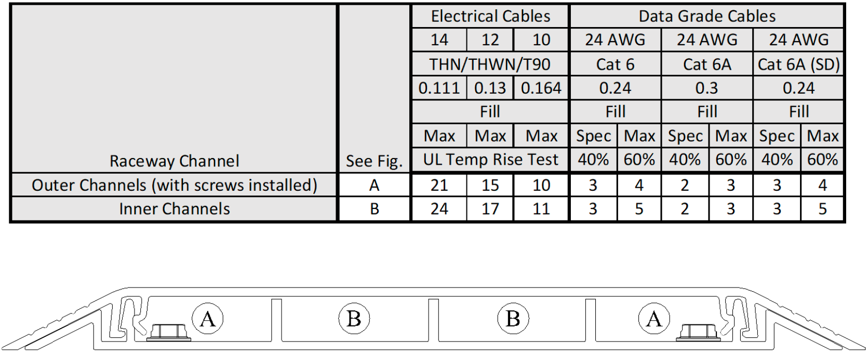This screenshot has height=353, width=868.
Task: Click the See Fig. column header
Action: 374,161
